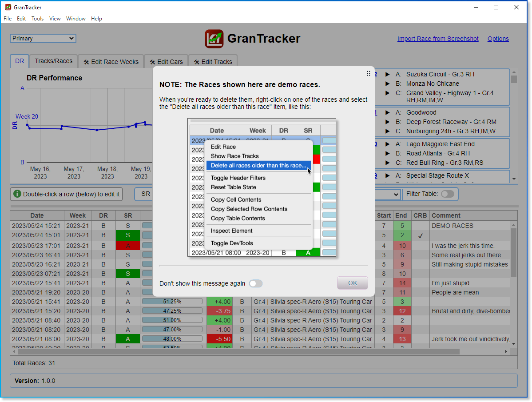Click the tools icon on Edit Tracks tab
Viewport: 532px width, 402px height.
point(196,62)
